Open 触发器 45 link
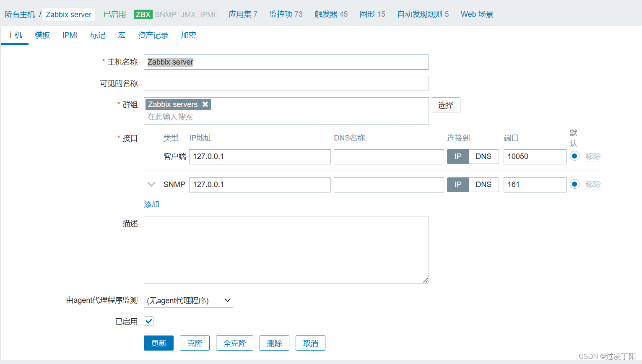 (331, 14)
